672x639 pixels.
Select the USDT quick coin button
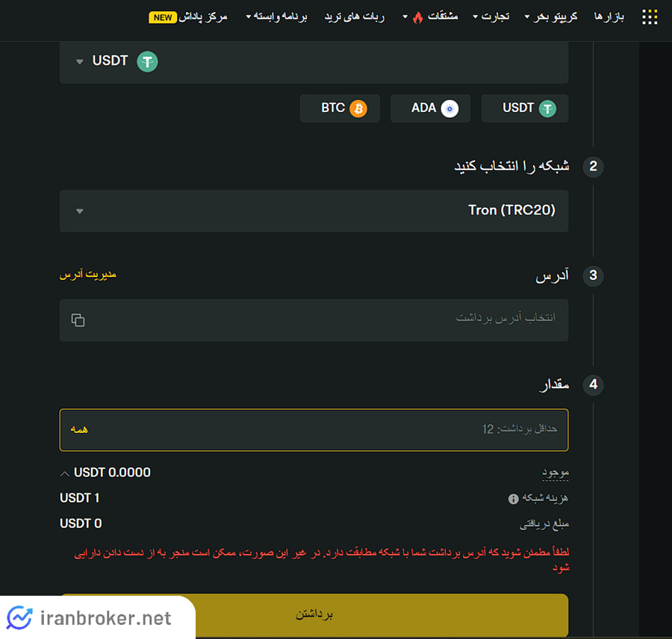tap(525, 108)
